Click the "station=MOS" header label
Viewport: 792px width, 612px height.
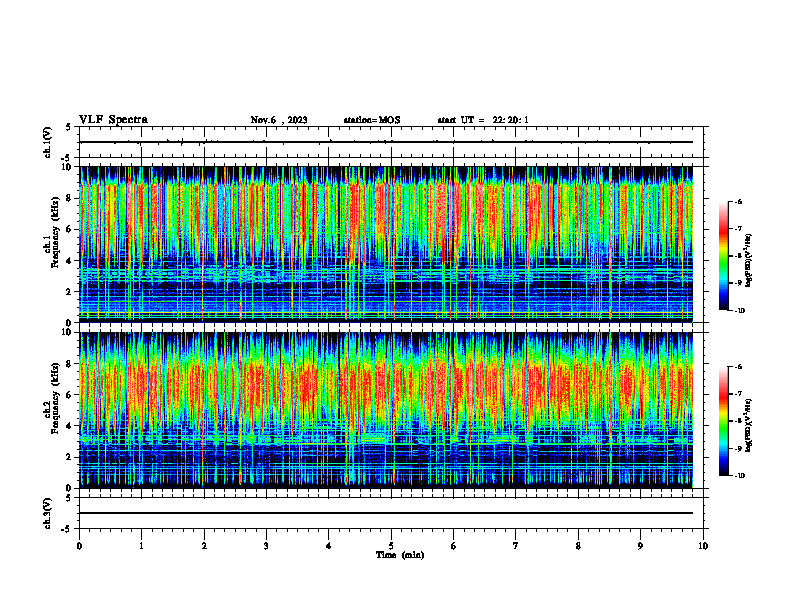click(x=372, y=120)
